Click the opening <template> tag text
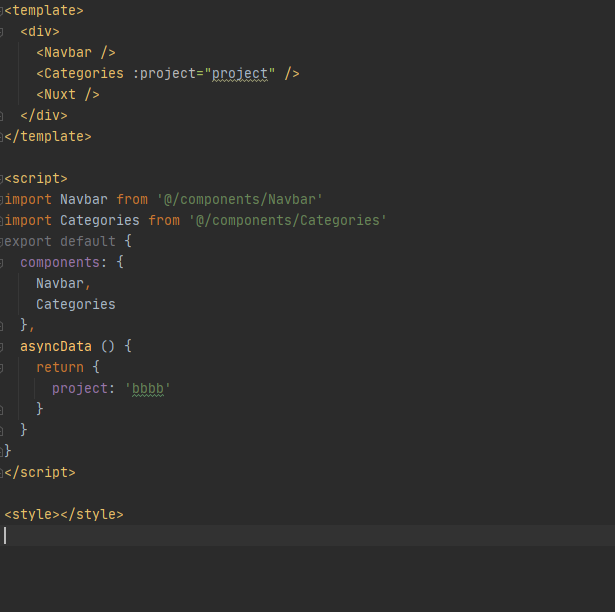Image resolution: width=615 pixels, height=612 pixels. tap(44, 11)
